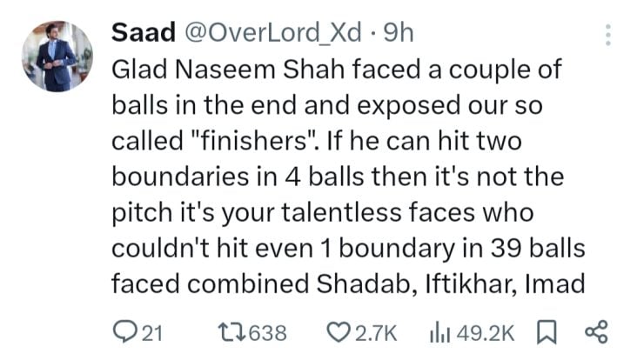
Task: Open the three-dot more options menu
Action: (x=607, y=34)
